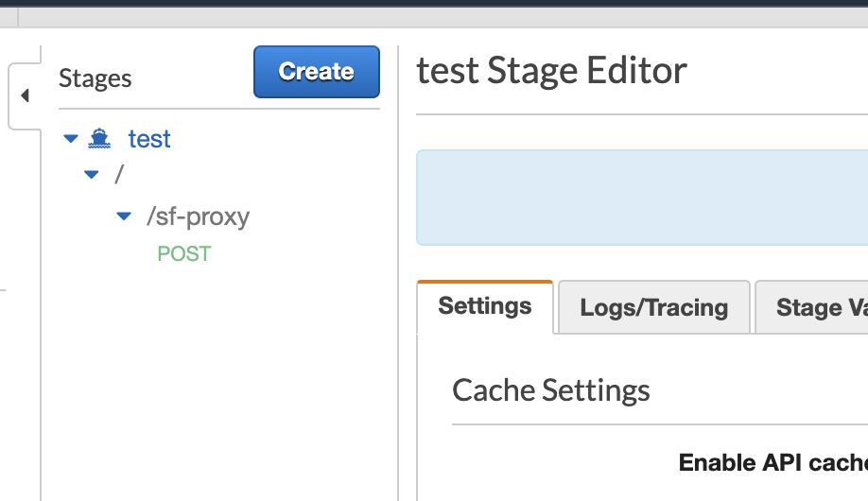Click the Cache Settings section heading
The height and width of the screenshot is (501, 868).
click(x=550, y=390)
